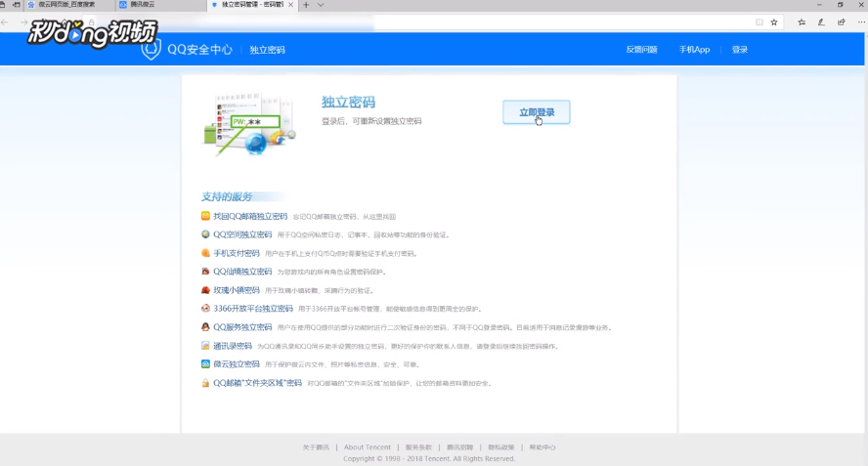Open About Tencent footer link
This screenshot has width=868, height=466.
pos(367,447)
